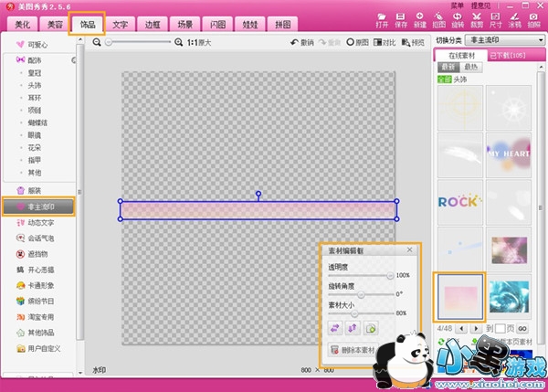The height and width of the screenshot is (392, 548).
Task: Toggle 原图 original image view
Action: (x=356, y=42)
